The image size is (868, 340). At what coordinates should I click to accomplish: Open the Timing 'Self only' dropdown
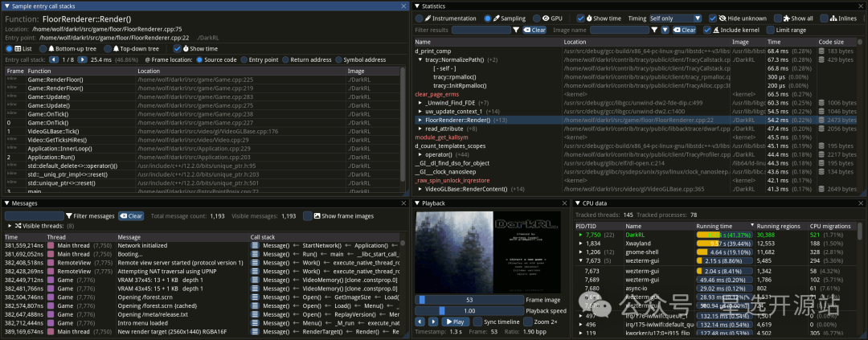pyautogui.click(x=677, y=18)
